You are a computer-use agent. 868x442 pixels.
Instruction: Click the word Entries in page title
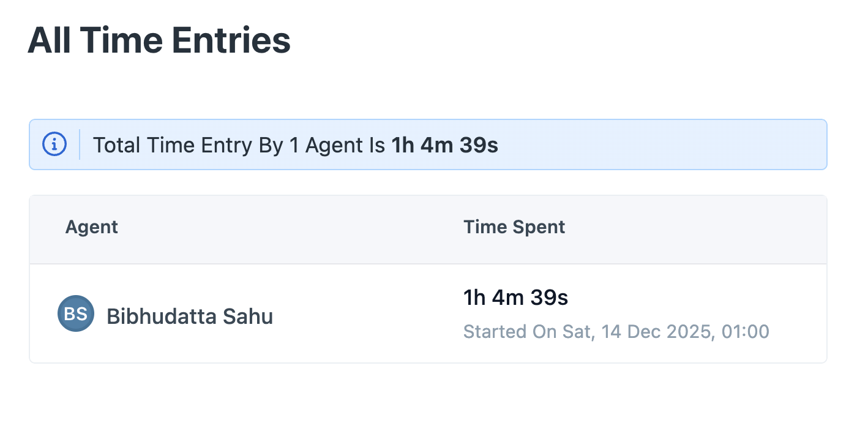(x=230, y=40)
